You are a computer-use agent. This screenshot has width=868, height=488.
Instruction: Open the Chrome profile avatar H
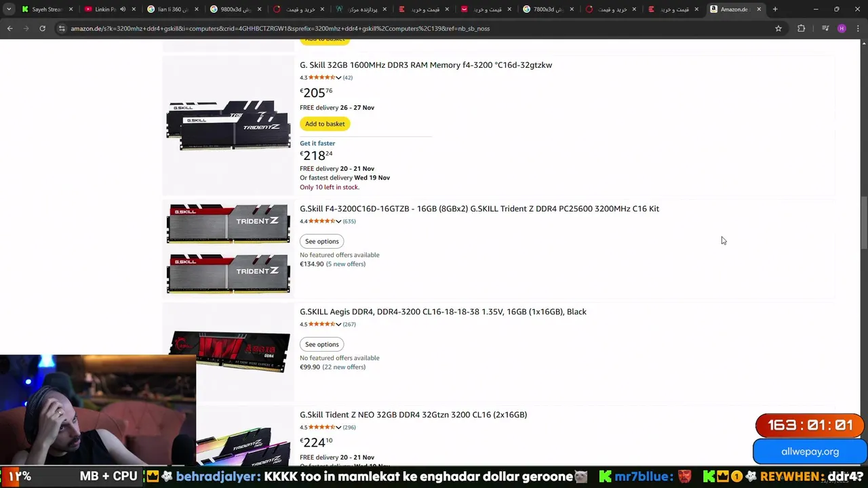click(842, 28)
